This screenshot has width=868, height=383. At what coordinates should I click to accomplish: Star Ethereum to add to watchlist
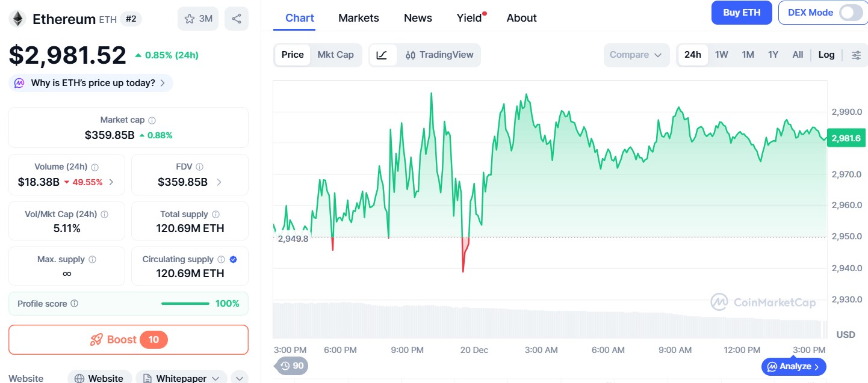coord(188,18)
